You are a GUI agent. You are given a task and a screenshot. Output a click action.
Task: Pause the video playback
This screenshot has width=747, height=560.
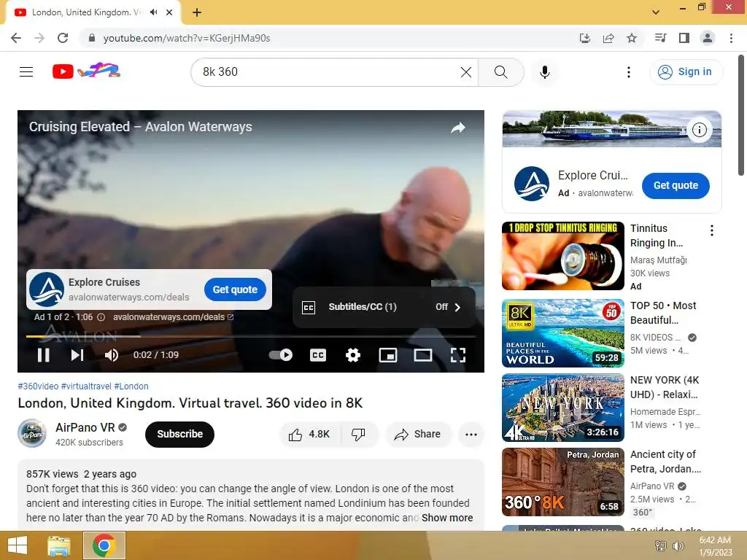[x=43, y=355]
